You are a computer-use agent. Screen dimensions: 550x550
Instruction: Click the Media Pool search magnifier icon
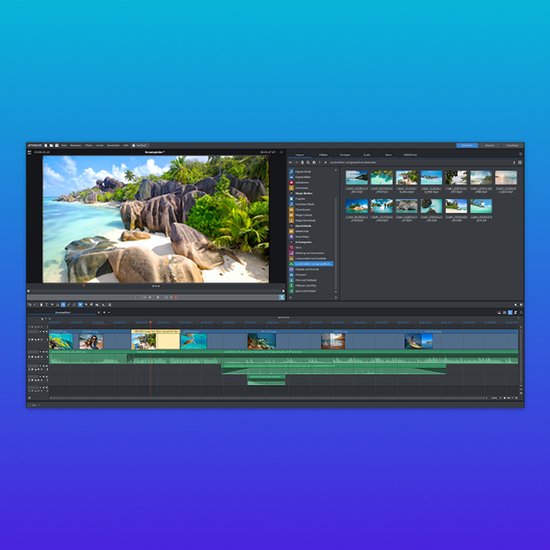(308, 162)
